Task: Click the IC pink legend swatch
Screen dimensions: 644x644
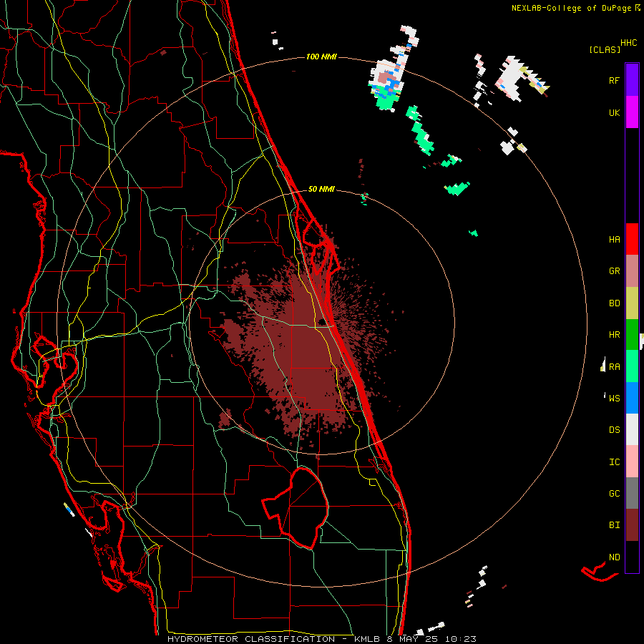Action: coord(632,462)
